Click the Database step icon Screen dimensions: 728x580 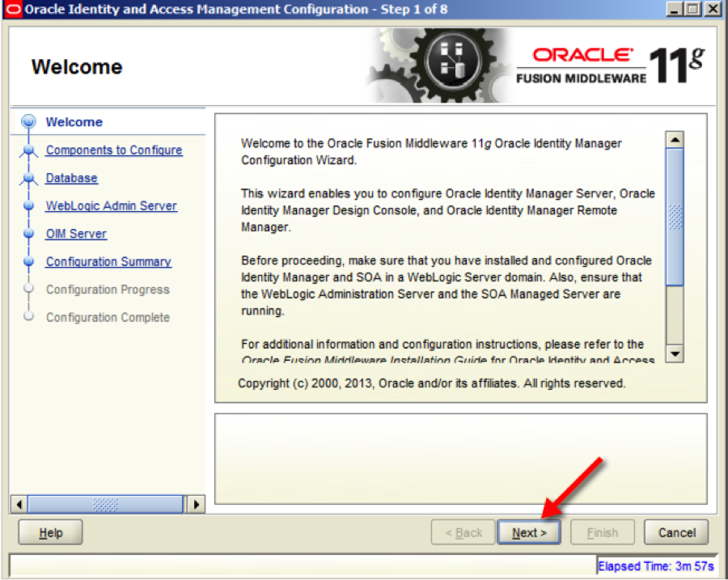[x=28, y=178]
